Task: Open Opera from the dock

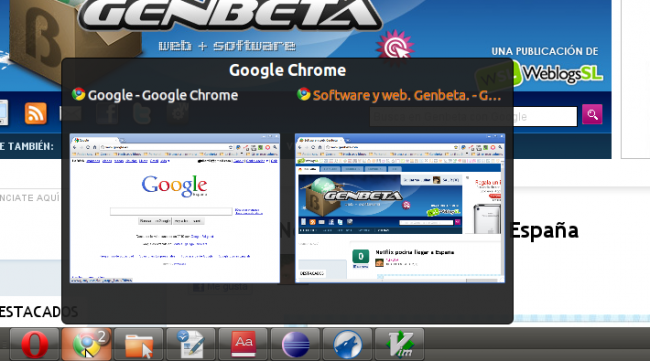Action: (x=34, y=344)
